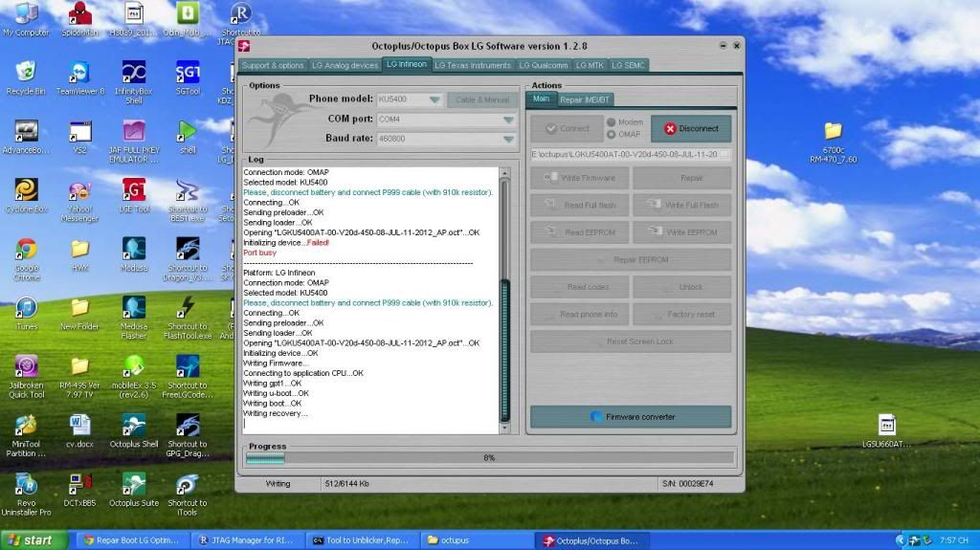Open MiniTool Partition icon

click(26, 435)
